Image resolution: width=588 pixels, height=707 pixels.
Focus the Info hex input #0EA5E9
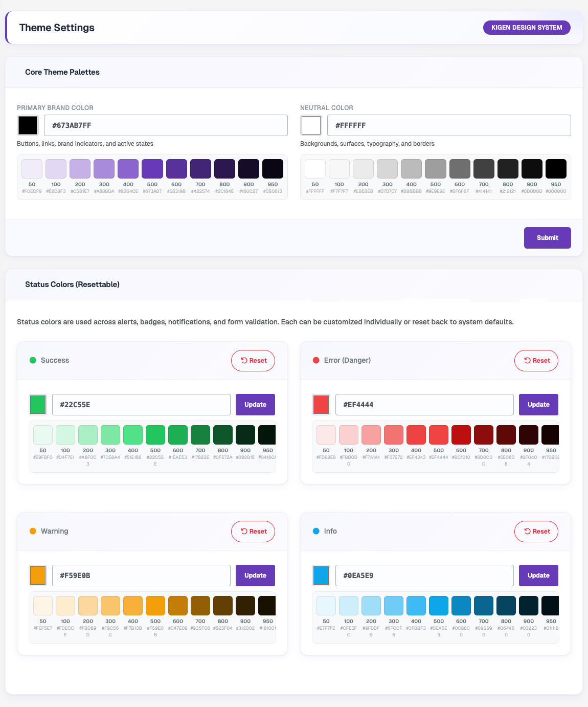(424, 576)
